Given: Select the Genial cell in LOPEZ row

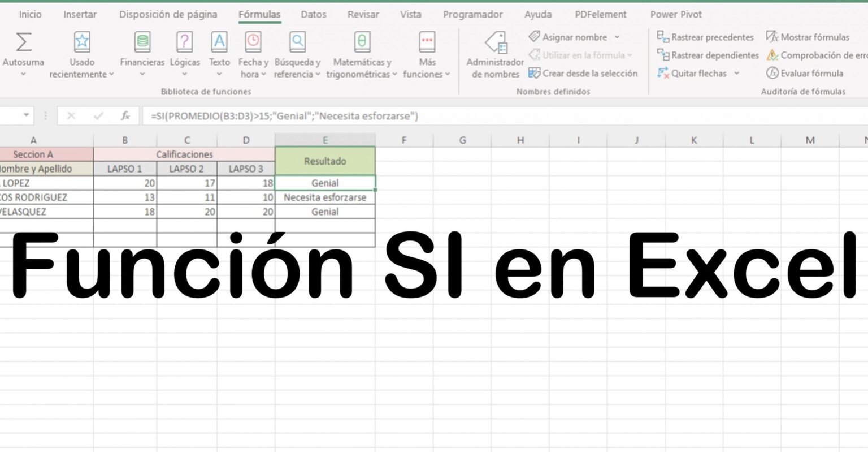Looking at the screenshot, I should 325,183.
